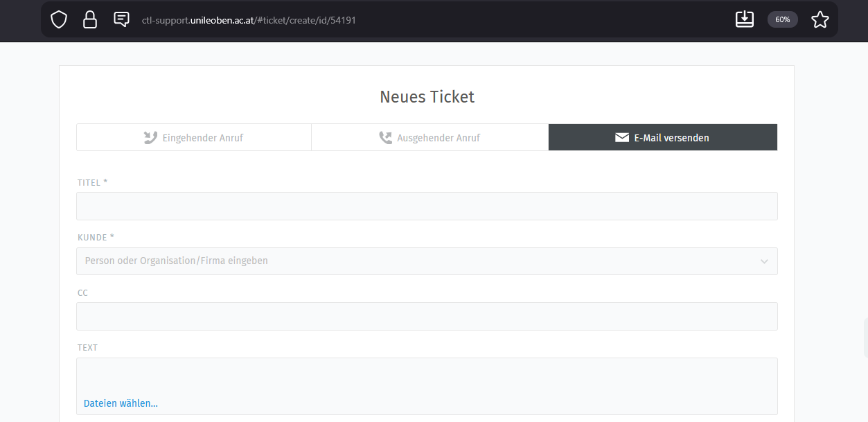This screenshot has width=868, height=422.
Task: Open the Dateien wählen file link
Action: pyautogui.click(x=121, y=403)
